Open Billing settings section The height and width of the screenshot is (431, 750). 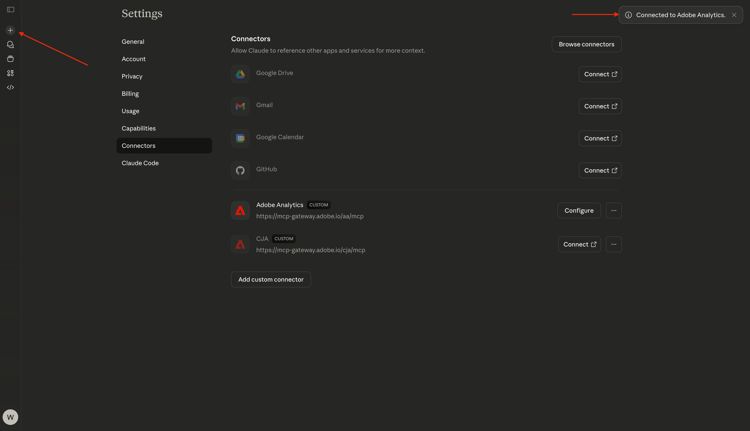pyautogui.click(x=164, y=94)
